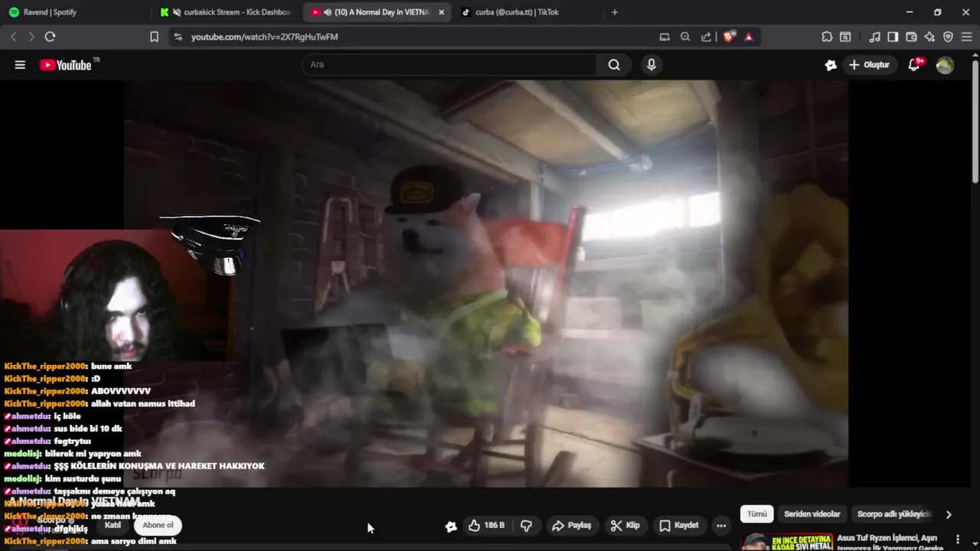
Task: Open the Brave Shields lion icon
Action: 729,37
